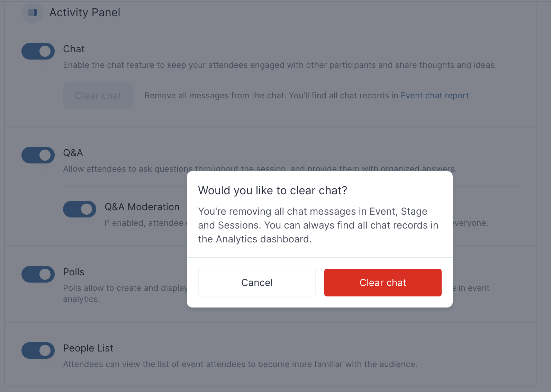Toggle the Q&A switch

coord(38,155)
